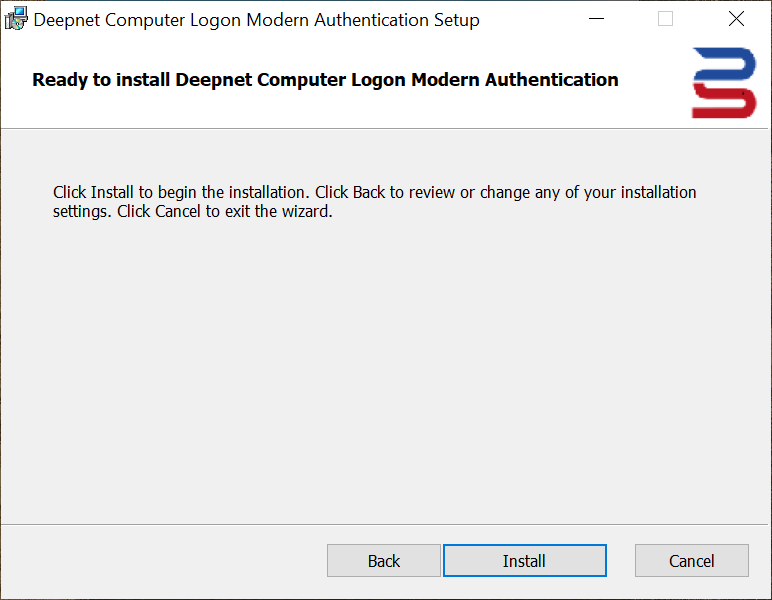Minimize the setup window
This screenshot has width=772, height=600.
597,19
